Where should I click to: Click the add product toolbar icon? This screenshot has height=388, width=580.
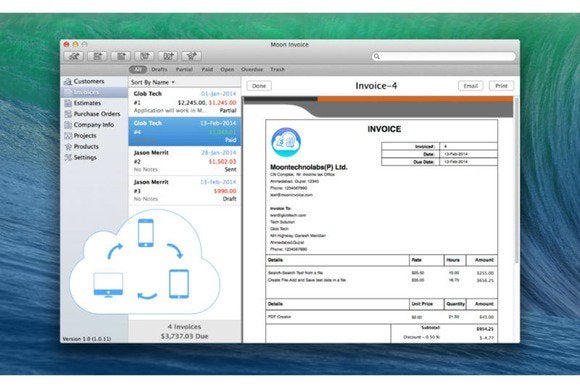click(192, 56)
